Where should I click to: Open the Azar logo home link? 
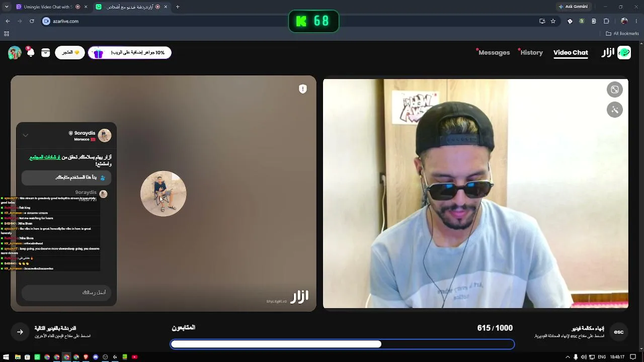616,52
